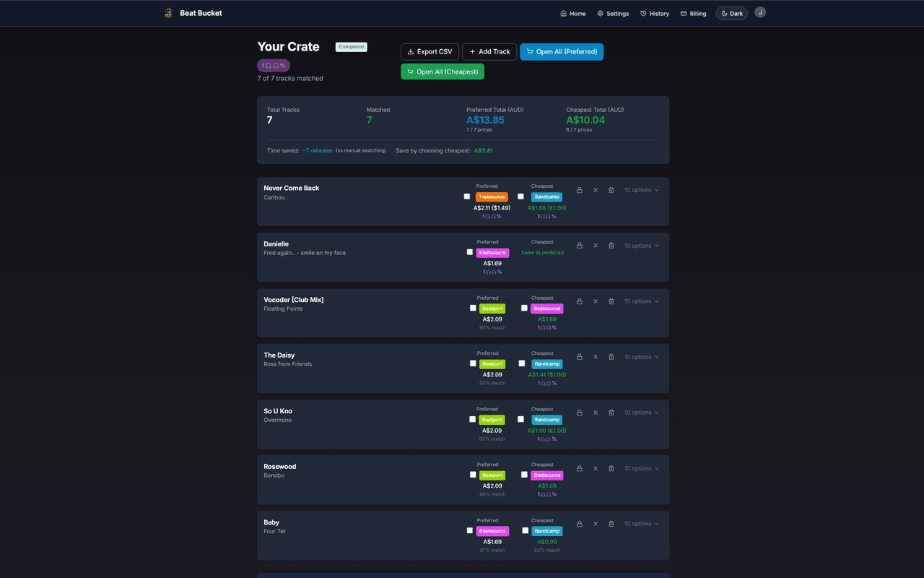Click Open All (Cheapest)
The height and width of the screenshot is (578, 924).
[x=443, y=72]
